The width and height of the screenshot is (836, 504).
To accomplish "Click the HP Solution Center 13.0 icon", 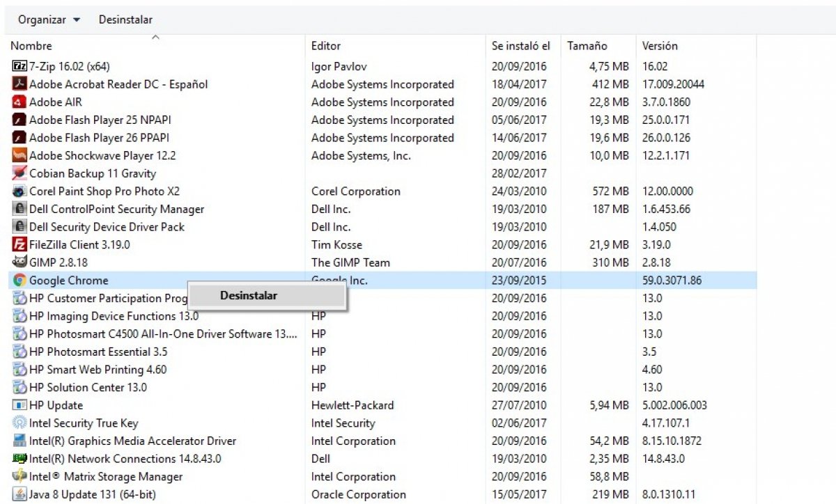I will click(x=20, y=388).
